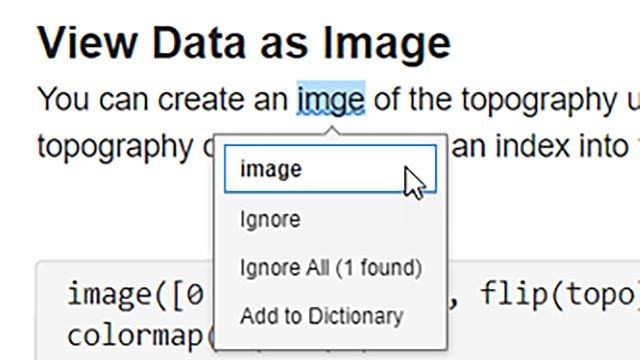The image size is (640, 360).
Task: Select the "image" spelling suggestion
Action: [330, 168]
